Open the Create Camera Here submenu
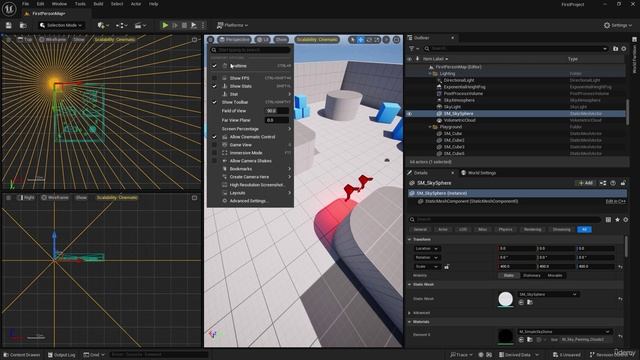This screenshot has height=360, width=640. point(250,177)
